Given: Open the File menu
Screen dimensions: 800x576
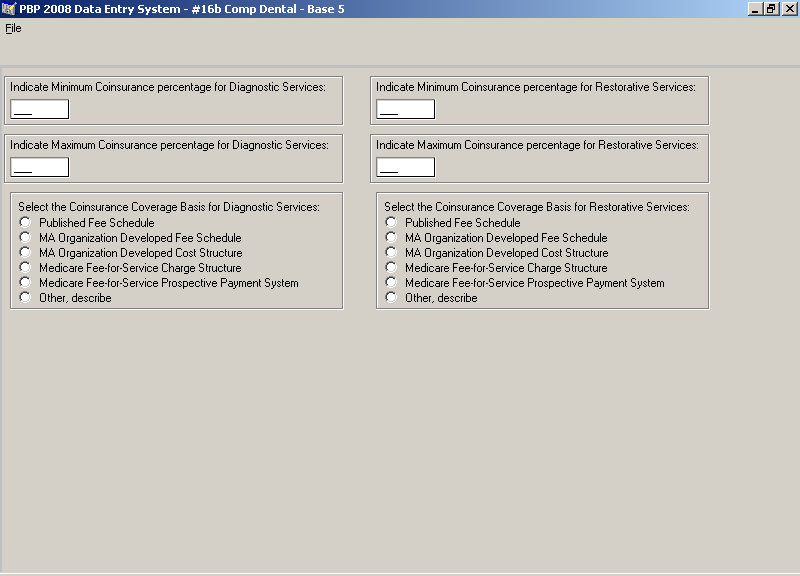Looking at the screenshot, I should (x=13, y=28).
